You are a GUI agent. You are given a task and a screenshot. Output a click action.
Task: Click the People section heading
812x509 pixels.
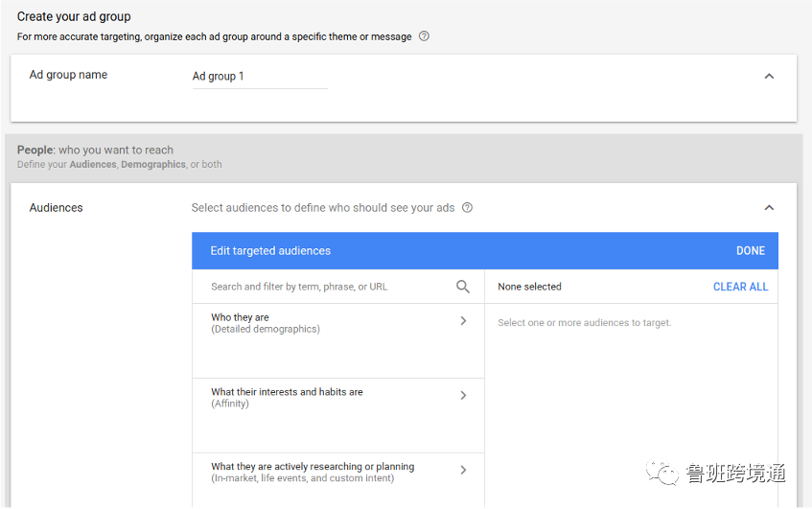[x=95, y=150]
